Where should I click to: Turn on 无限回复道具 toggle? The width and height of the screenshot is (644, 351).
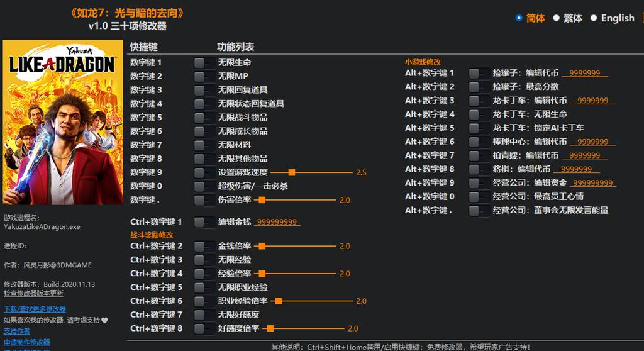click(204, 90)
